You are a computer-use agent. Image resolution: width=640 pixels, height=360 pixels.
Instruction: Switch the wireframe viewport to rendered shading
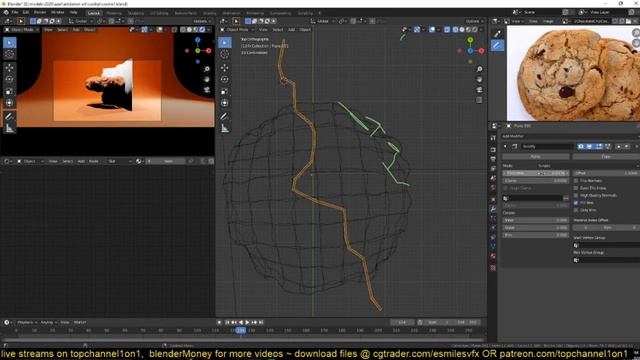click(475, 30)
